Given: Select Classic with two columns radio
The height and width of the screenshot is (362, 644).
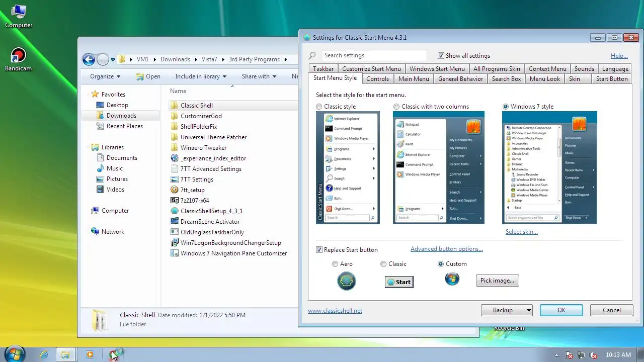Looking at the screenshot, I should click(396, 107).
